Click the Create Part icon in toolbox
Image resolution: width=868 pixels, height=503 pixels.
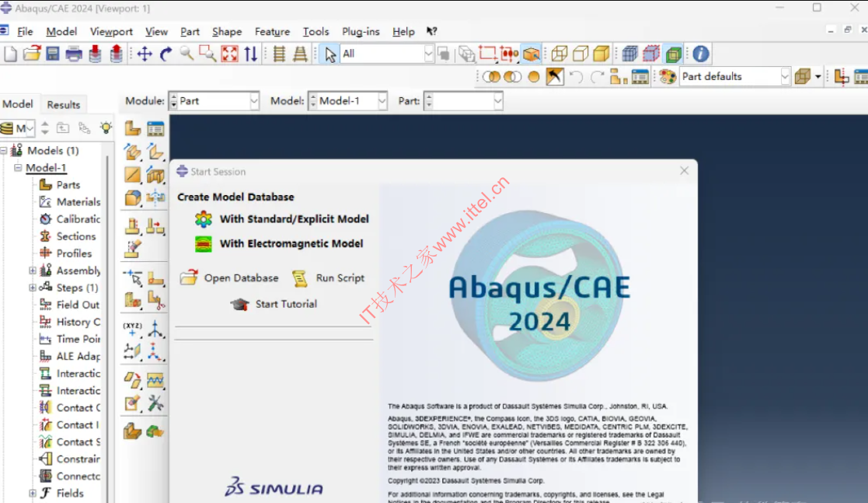point(133,128)
